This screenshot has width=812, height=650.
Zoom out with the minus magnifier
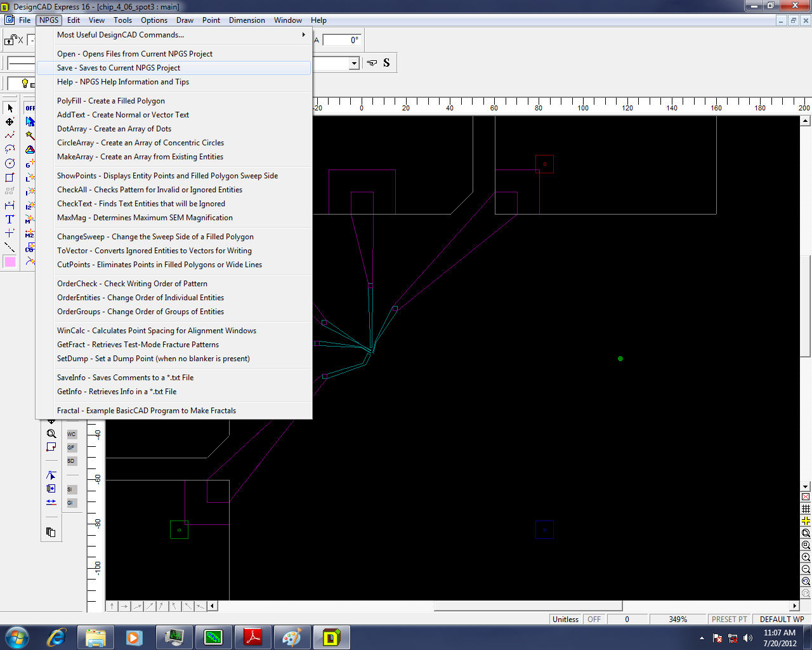coord(806,569)
